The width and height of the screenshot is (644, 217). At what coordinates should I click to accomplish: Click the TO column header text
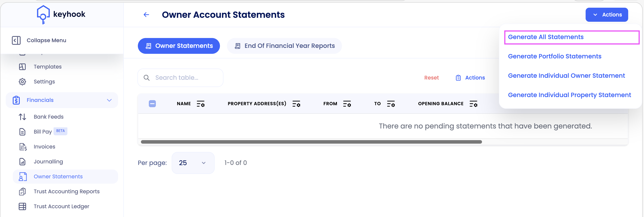(x=377, y=104)
